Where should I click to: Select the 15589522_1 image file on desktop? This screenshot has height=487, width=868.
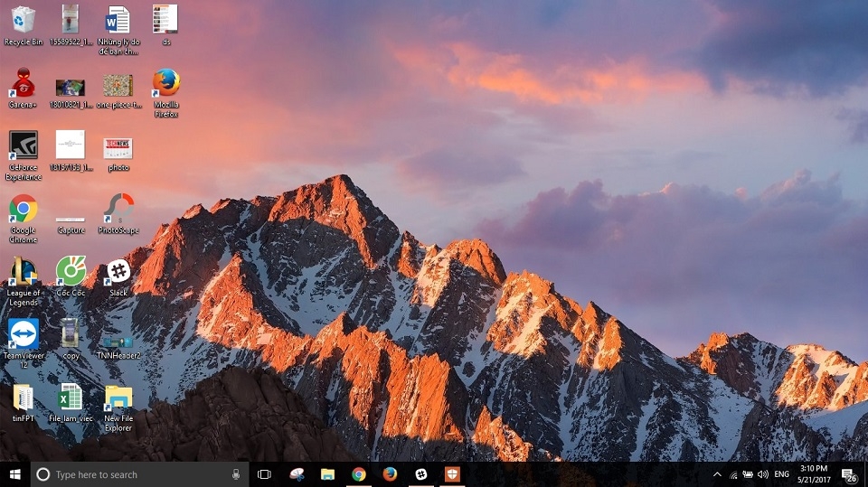pyautogui.click(x=71, y=25)
